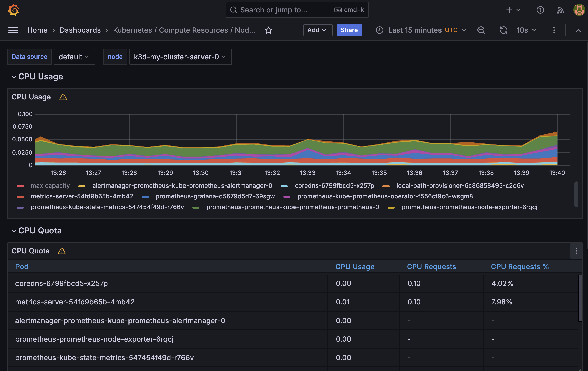Click the 0.01 CPU Usage value

tap(343, 302)
